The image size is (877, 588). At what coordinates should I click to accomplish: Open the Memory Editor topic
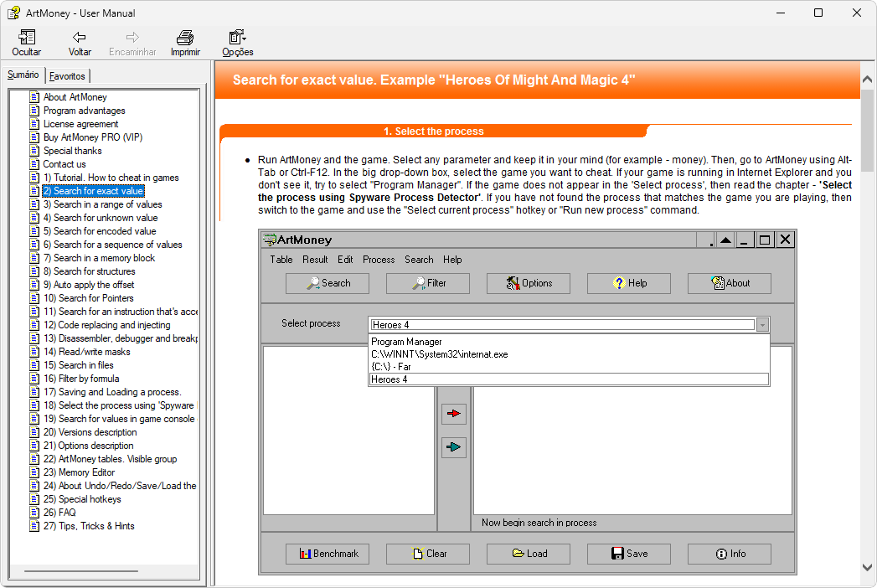coord(79,472)
